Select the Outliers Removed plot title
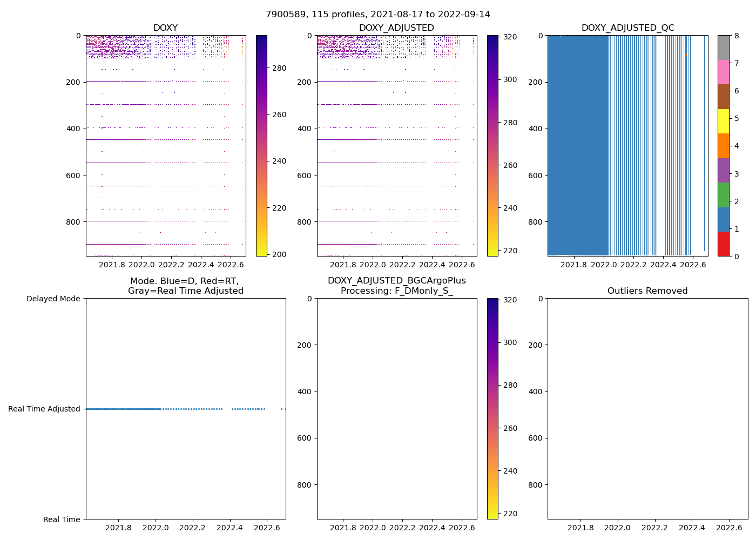The image size is (756, 540). (x=647, y=291)
